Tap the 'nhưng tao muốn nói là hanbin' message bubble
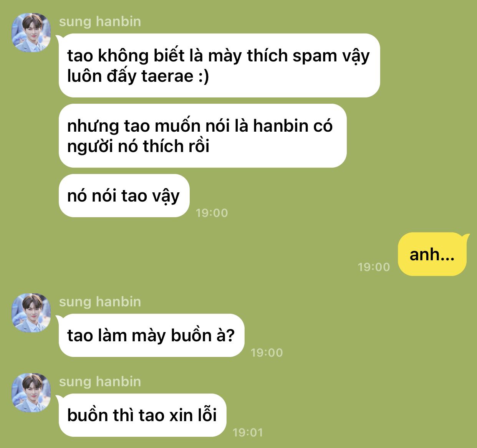The image size is (477, 448). click(202, 136)
